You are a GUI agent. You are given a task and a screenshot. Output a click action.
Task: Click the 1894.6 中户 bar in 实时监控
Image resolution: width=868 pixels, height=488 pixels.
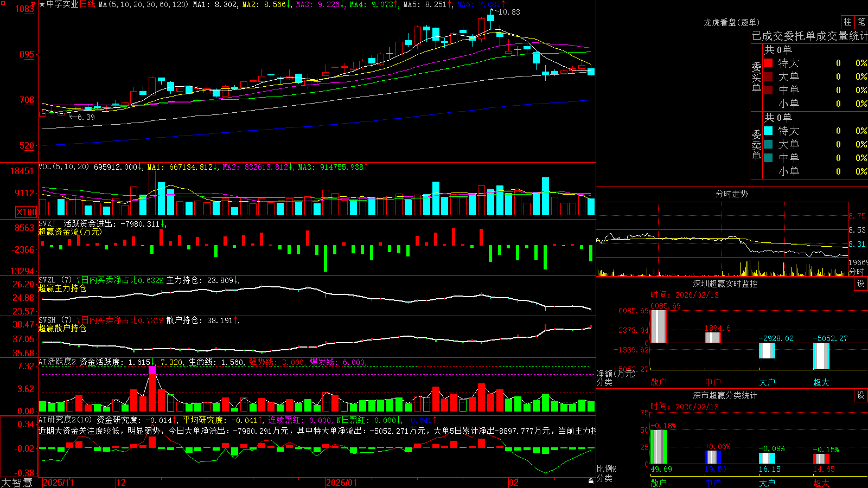(x=713, y=338)
